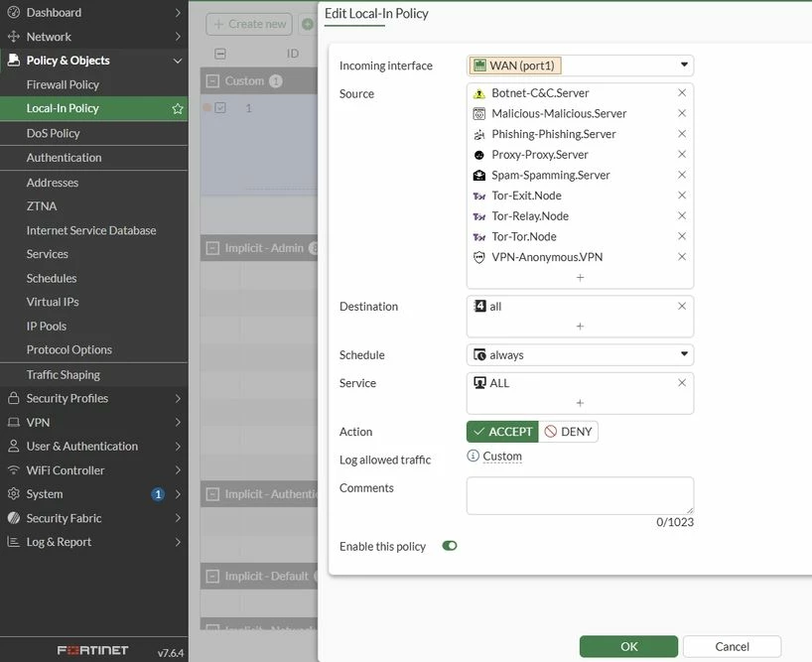Remove Spam-Spamming.Server from Source
The height and width of the screenshot is (662, 812).
(x=682, y=175)
